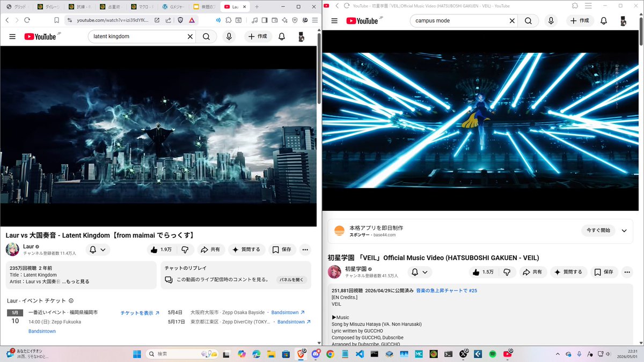Search for 'campus mode' with magnifier button
This screenshot has width=644, height=362.
(528, 21)
